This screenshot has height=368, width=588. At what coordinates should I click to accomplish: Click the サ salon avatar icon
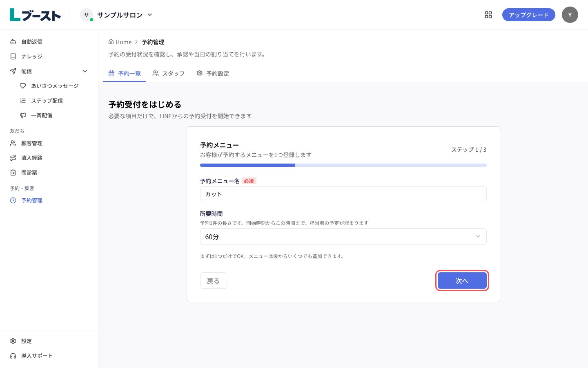pos(86,15)
